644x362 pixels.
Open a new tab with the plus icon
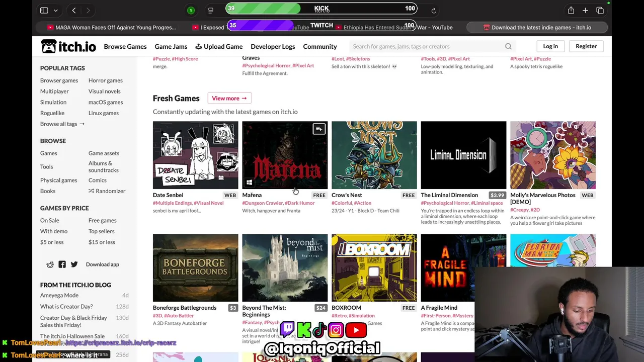point(585,10)
